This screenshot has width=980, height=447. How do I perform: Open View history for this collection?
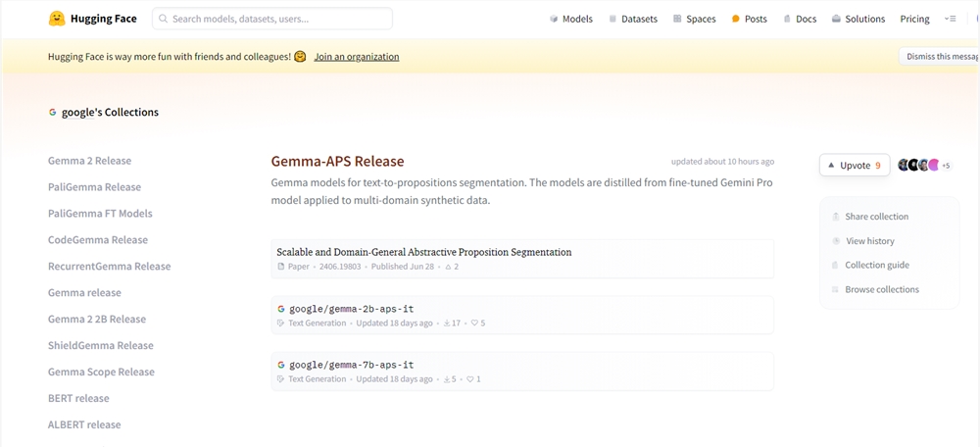pos(869,241)
